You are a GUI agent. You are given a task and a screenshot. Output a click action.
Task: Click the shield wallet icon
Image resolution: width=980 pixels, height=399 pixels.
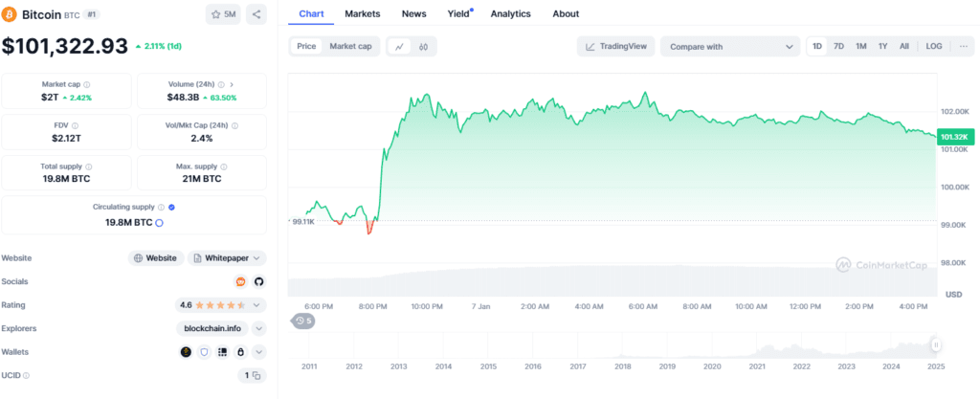pyautogui.click(x=204, y=352)
